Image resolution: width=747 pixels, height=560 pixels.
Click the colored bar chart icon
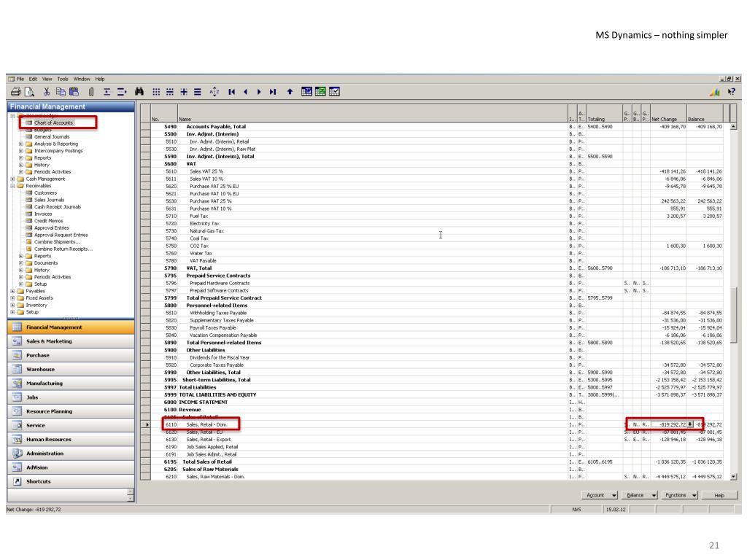tap(715, 92)
